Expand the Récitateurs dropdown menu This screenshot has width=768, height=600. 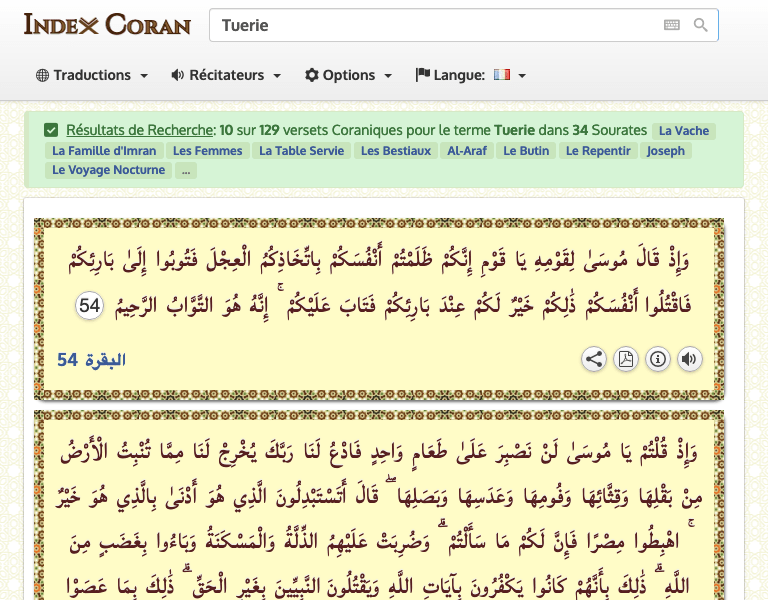pyautogui.click(x=226, y=75)
